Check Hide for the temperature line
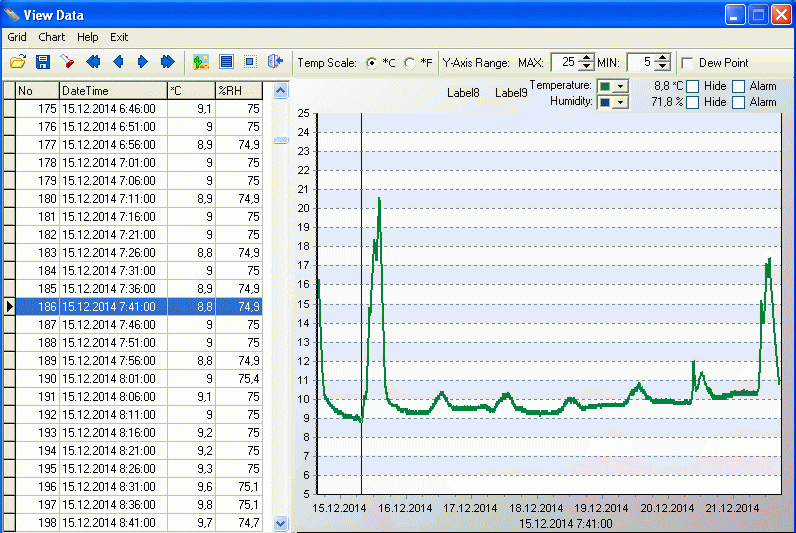Image resolution: width=796 pixels, height=533 pixels. click(x=692, y=87)
